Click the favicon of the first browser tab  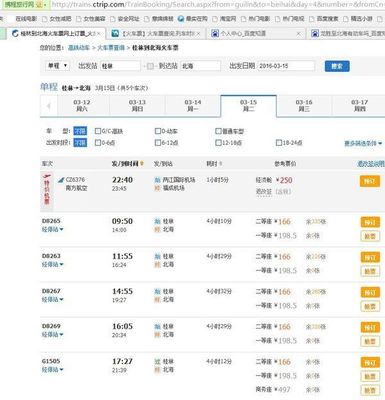click(x=15, y=33)
